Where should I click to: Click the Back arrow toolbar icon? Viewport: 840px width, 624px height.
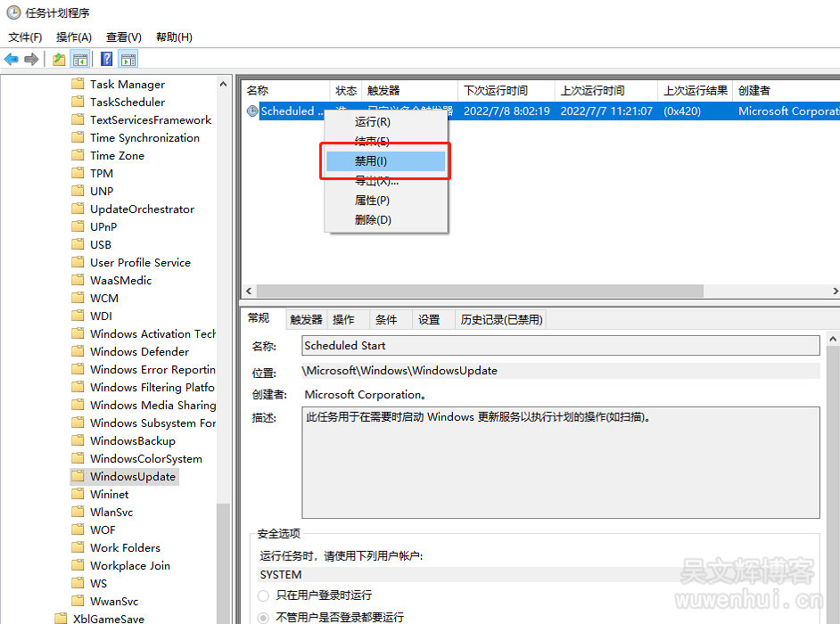(12, 60)
